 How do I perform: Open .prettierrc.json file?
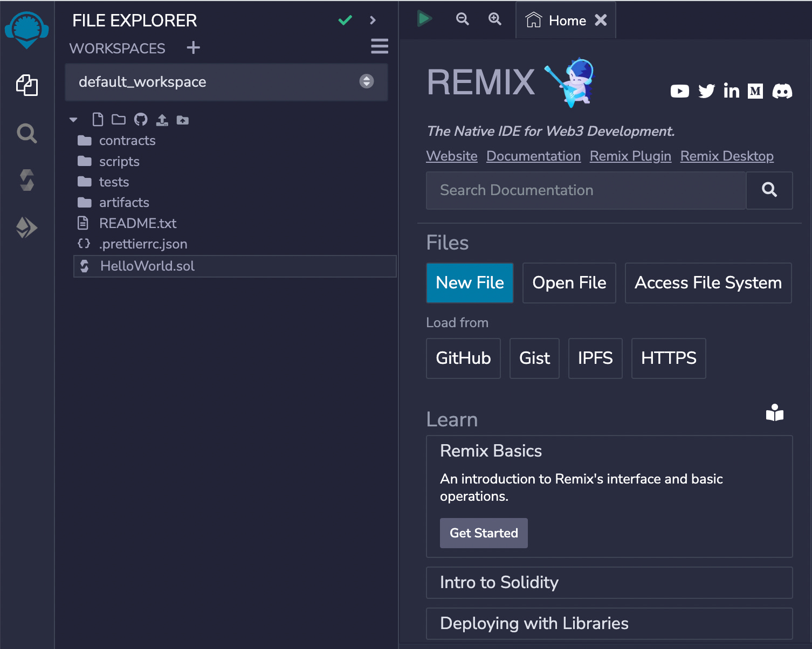pyautogui.click(x=133, y=244)
